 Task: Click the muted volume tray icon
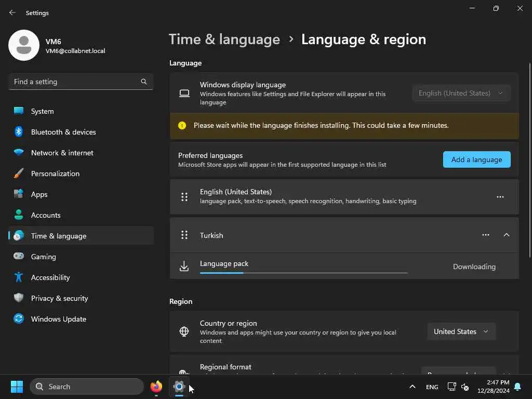pos(465,387)
